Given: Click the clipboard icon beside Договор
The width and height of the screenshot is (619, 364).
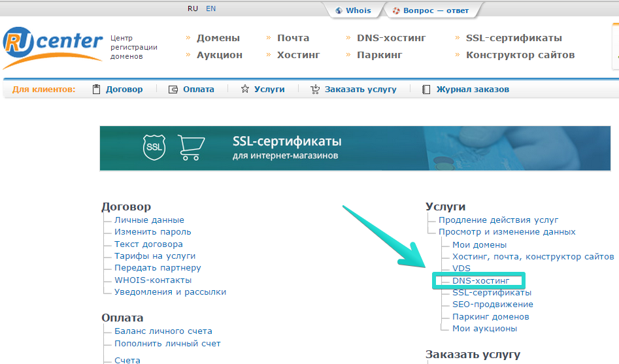Looking at the screenshot, I should pyautogui.click(x=96, y=90).
